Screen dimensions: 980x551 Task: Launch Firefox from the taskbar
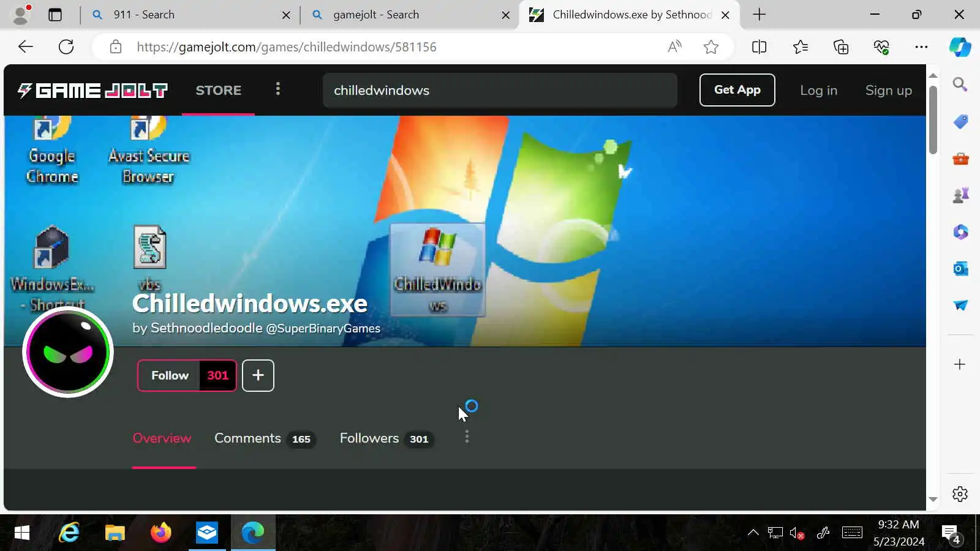(x=160, y=533)
